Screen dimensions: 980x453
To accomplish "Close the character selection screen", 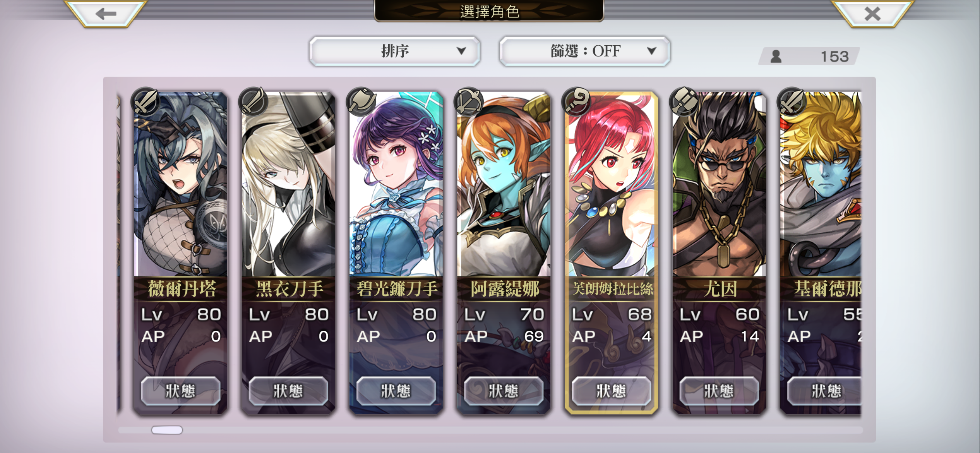I will point(872,14).
